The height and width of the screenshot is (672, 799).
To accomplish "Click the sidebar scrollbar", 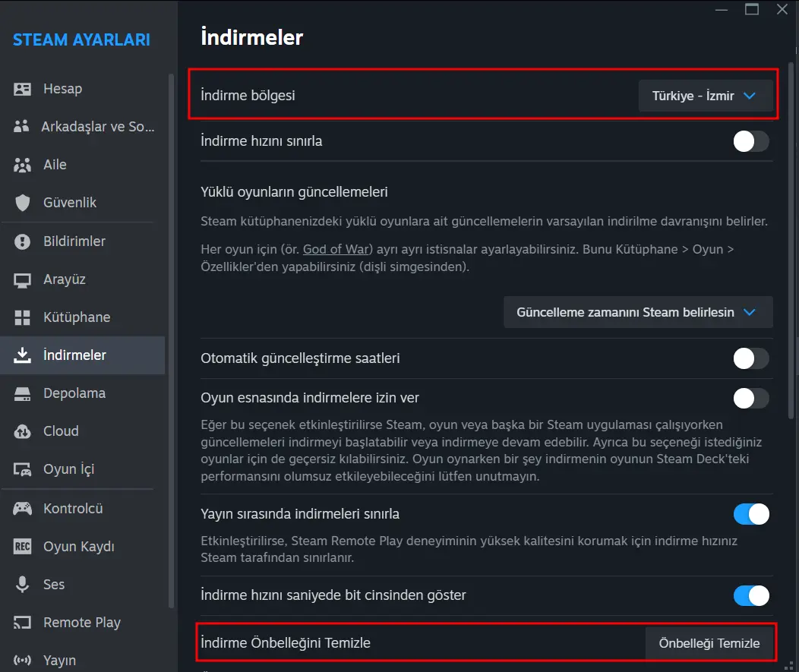I will click(x=171, y=340).
